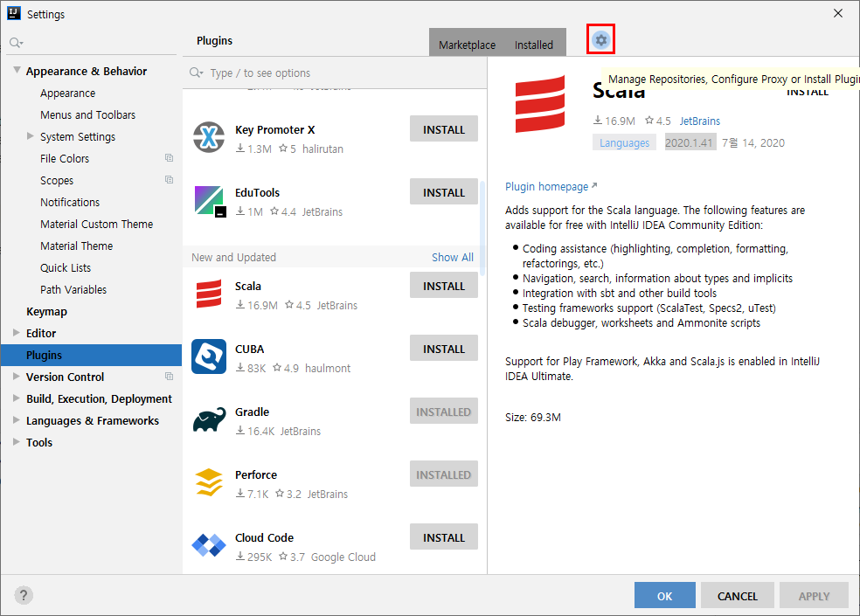Click Show All for New and Updated
This screenshot has height=616, width=860.
pyautogui.click(x=453, y=257)
